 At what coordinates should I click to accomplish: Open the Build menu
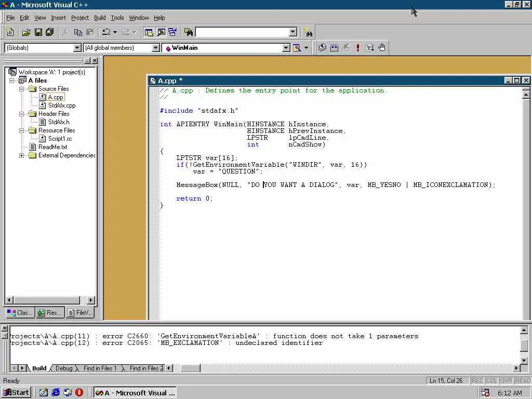pyautogui.click(x=100, y=18)
